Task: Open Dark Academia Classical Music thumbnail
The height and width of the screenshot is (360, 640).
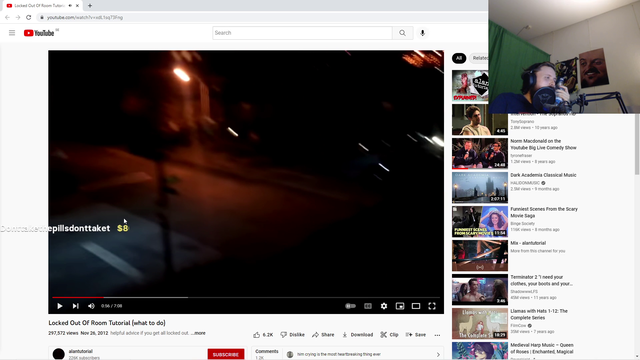Action: point(480,187)
